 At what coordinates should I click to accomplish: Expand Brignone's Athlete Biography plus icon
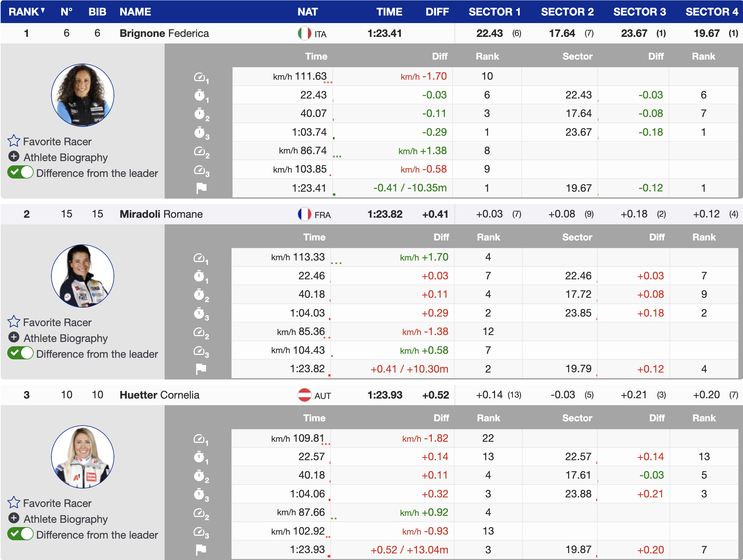14,156
